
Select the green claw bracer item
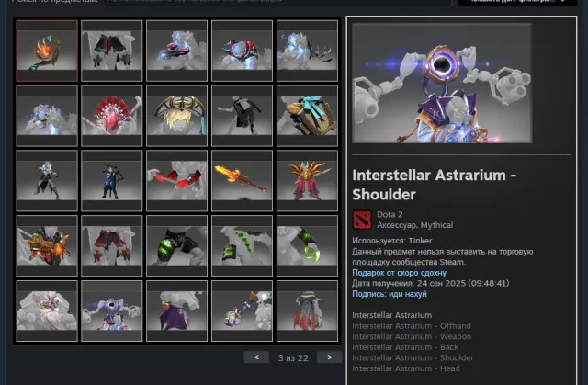[x=307, y=245]
